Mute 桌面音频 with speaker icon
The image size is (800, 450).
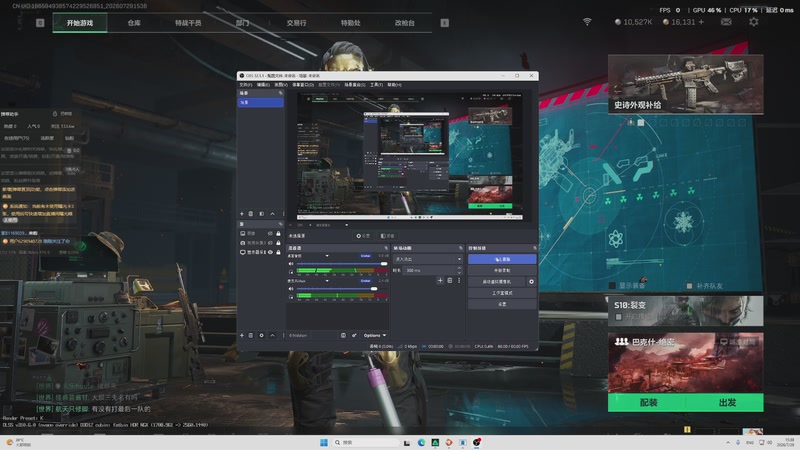click(291, 264)
